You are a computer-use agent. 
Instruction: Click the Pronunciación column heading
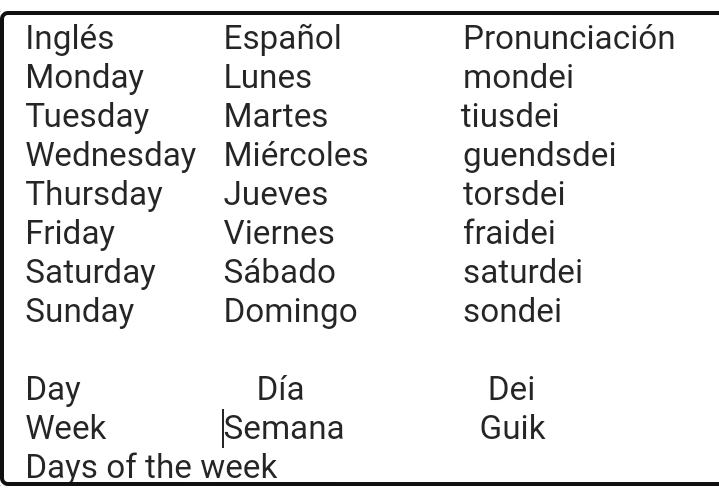point(569,38)
